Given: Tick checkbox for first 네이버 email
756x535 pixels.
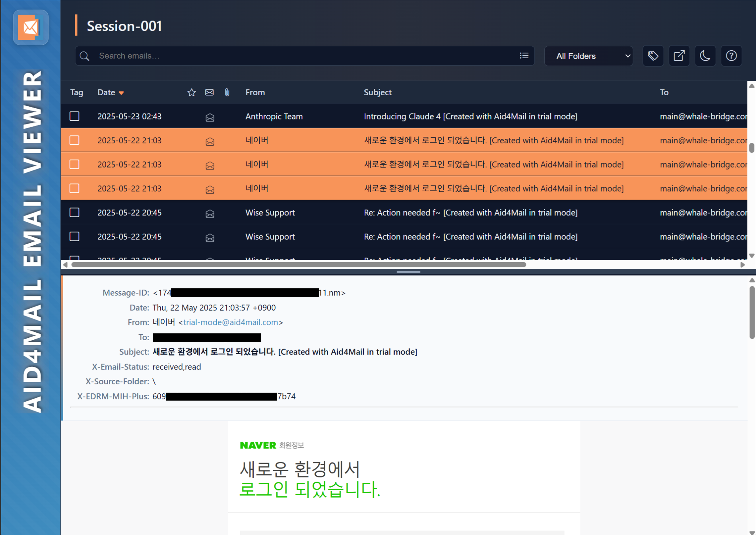Looking at the screenshot, I should coord(75,140).
